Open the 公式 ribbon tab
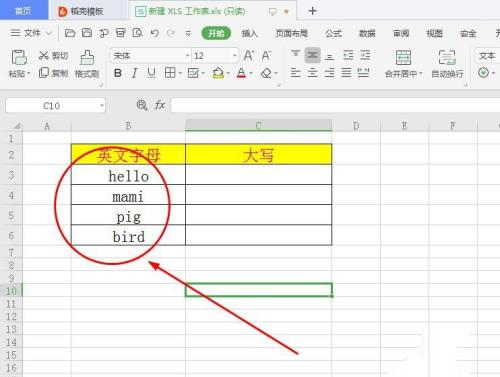 click(x=333, y=33)
